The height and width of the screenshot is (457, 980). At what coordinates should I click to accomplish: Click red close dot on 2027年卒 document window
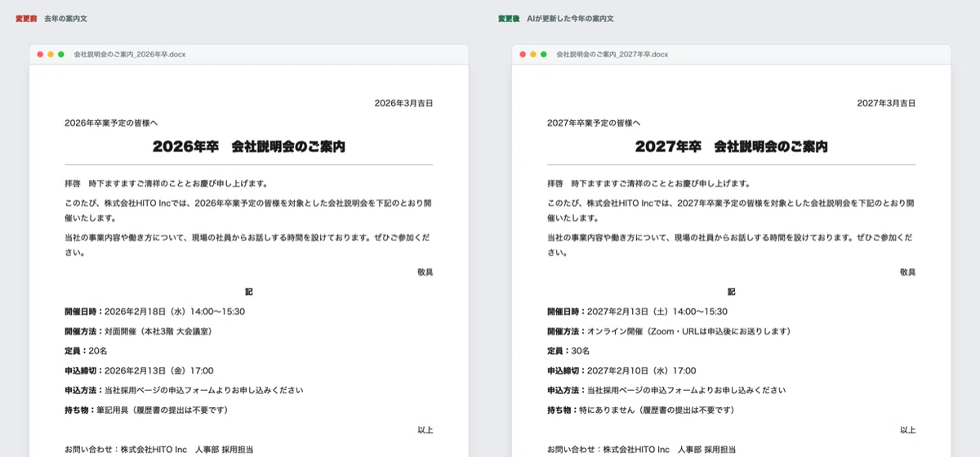523,54
